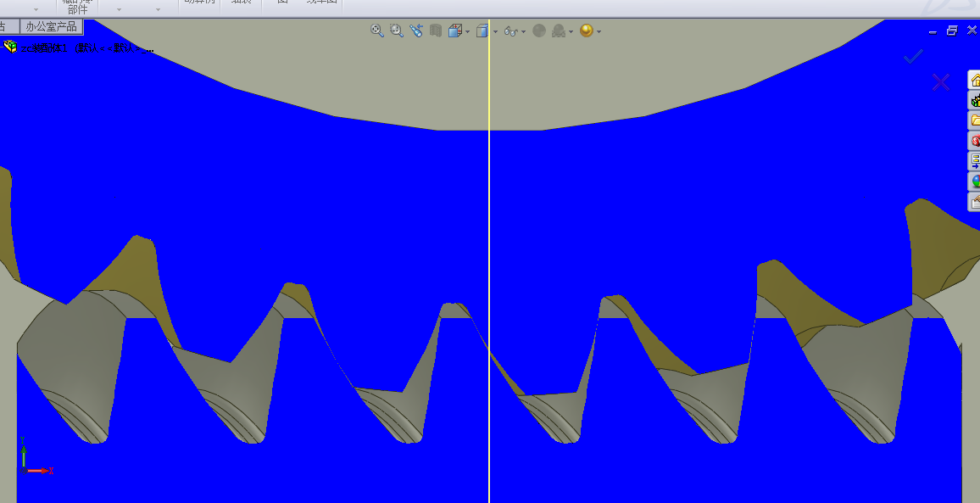
Task: Click the Edit Appearance sphere icon
Action: [x=539, y=31]
